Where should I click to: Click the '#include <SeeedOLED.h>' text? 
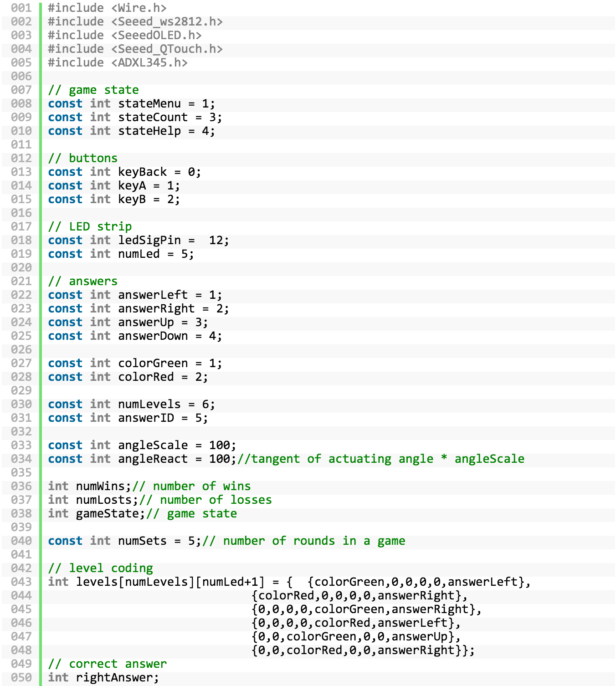[125, 35]
